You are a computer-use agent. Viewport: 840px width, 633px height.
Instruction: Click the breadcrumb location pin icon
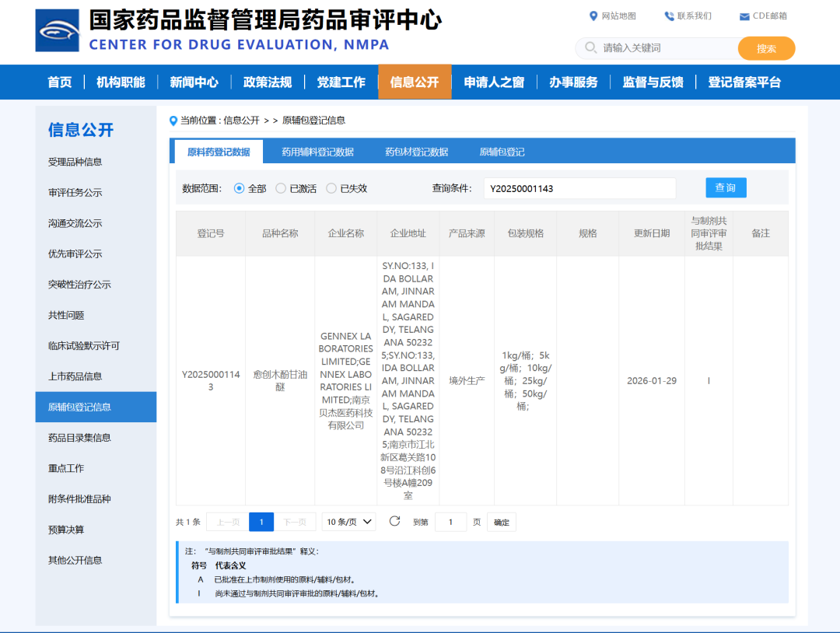click(x=173, y=120)
